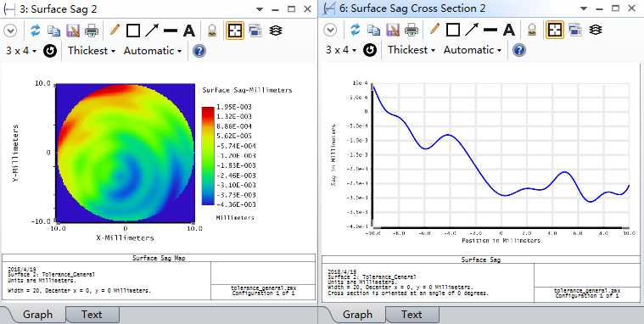Switch to Graph tab in Cross Section 2
The height and width of the screenshot is (324, 644).
click(357, 315)
